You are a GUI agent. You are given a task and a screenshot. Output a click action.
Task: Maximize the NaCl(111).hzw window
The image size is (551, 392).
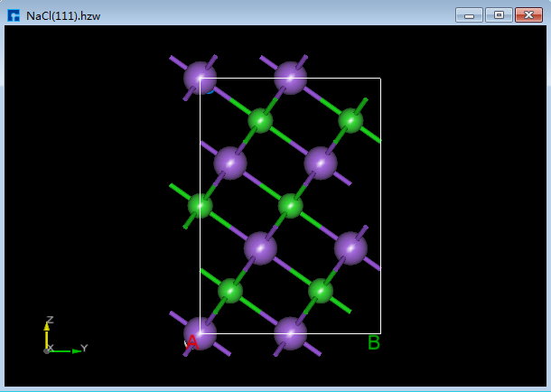tap(499, 15)
